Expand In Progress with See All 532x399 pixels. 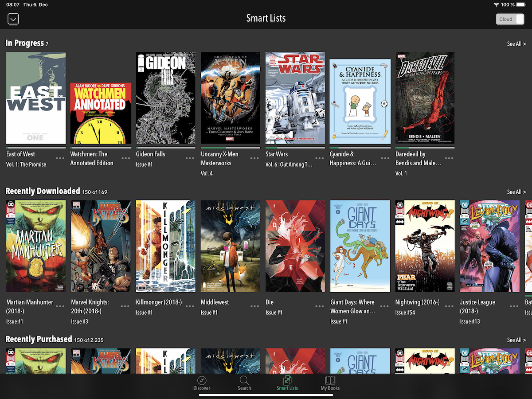pyautogui.click(x=516, y=44)
